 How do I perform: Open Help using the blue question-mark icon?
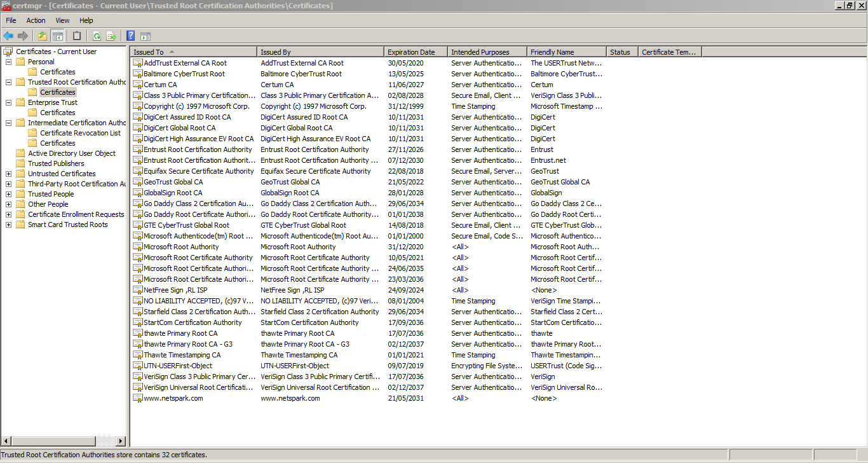tap(131, 36)
